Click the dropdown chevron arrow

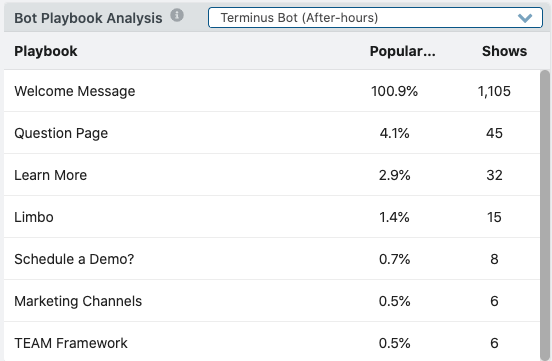[x=525, y=18]
